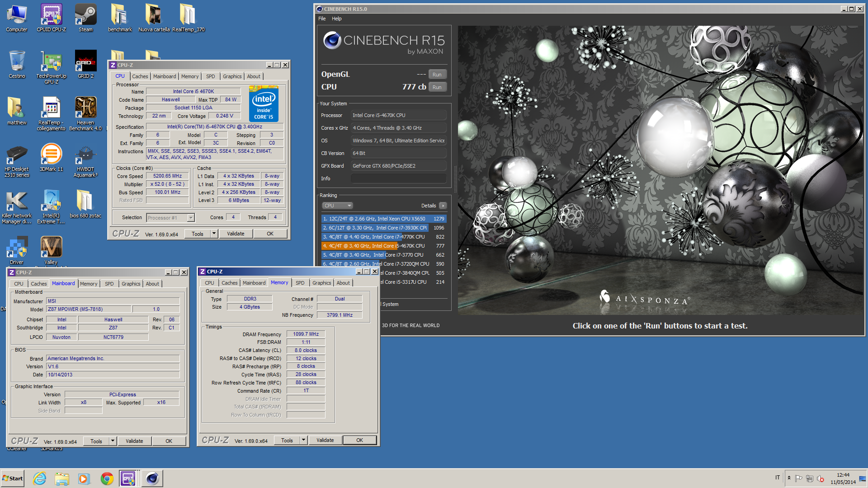Viewport: 868px width, 488px height.
Task: Open Chrome from the taskbar
Action: point(107,479)
